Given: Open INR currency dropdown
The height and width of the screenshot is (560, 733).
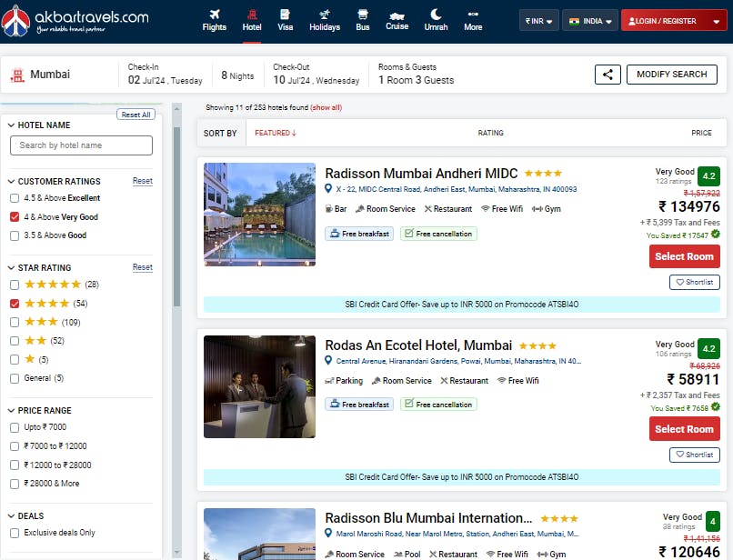Looking at the screenshot, I should (x=538, y=21).
